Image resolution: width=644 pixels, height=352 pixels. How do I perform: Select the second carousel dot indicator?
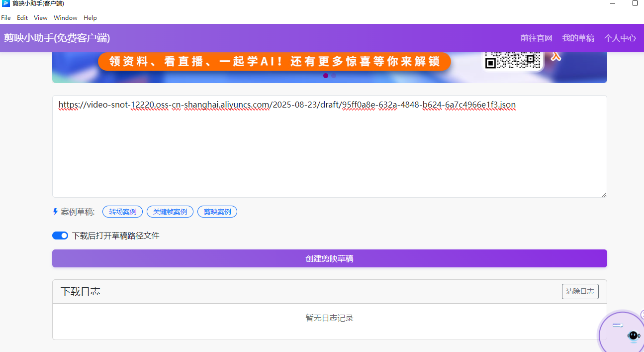pyautogui.click(x=334, y=76)
